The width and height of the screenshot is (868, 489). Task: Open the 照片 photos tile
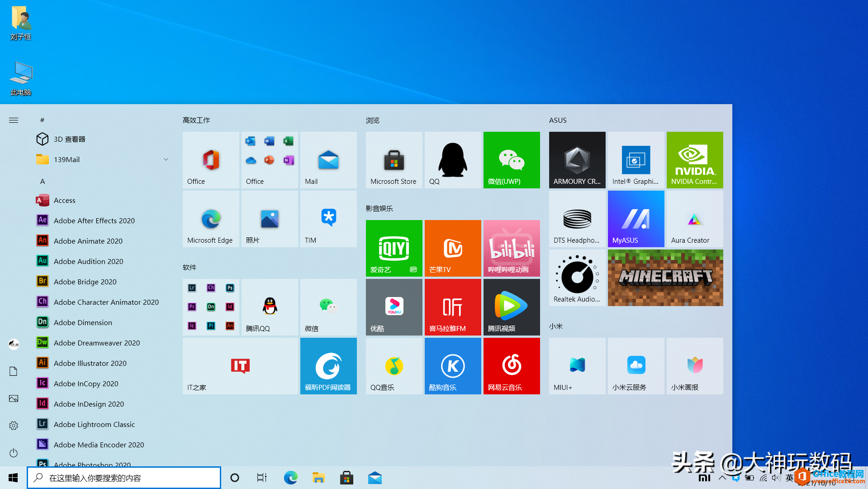click(270, 219)
